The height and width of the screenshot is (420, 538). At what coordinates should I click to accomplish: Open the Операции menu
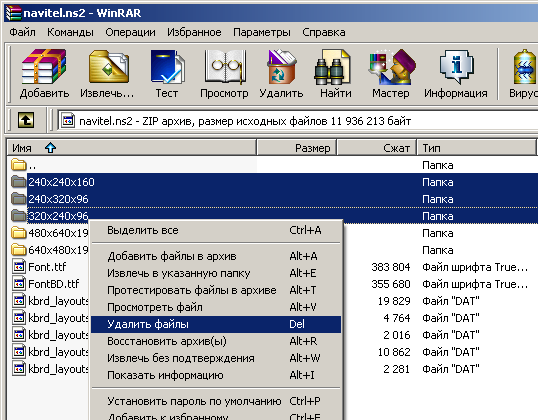coord(130,32)
